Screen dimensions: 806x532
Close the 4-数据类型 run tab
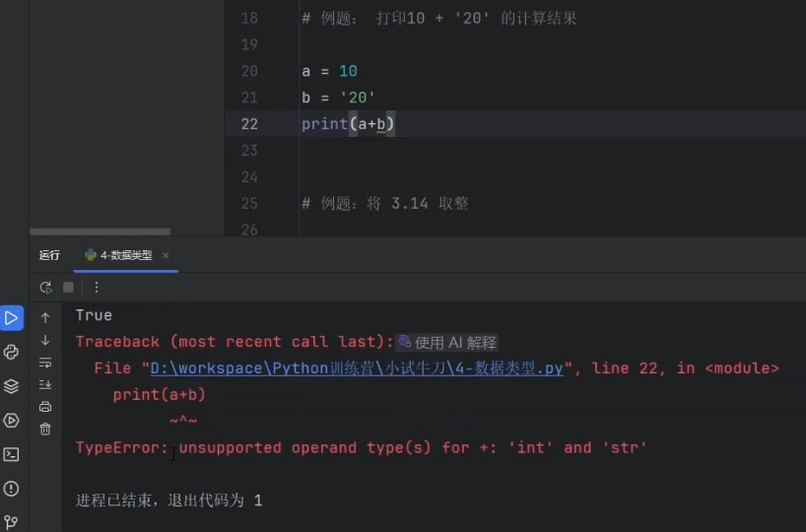point(166,255)
